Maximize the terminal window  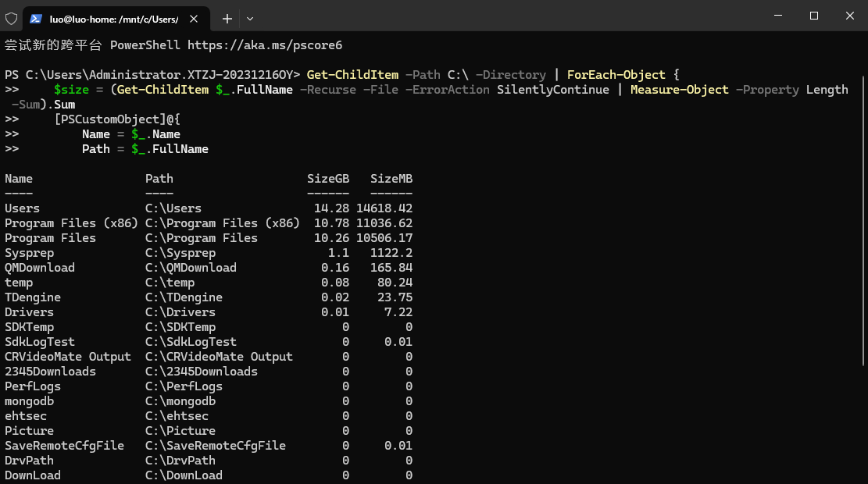[x=814, y=16]
